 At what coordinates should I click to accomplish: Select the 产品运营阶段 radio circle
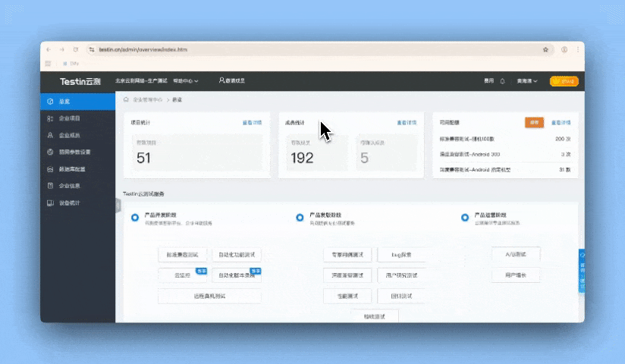coord(464,218)
